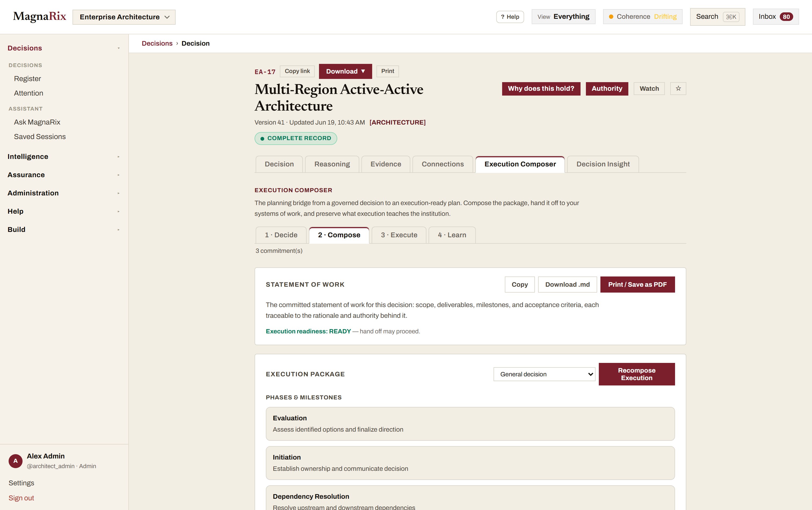Click the 3 commitment(s) text
The width and height of the screenshot is (812, 510).
coord(279,251)
